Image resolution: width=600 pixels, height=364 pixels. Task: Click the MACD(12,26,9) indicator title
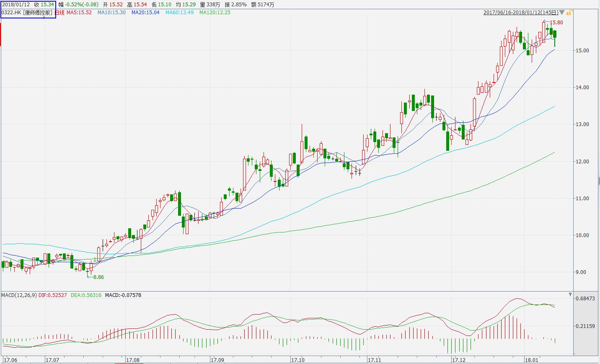click(x=19, y=295)
